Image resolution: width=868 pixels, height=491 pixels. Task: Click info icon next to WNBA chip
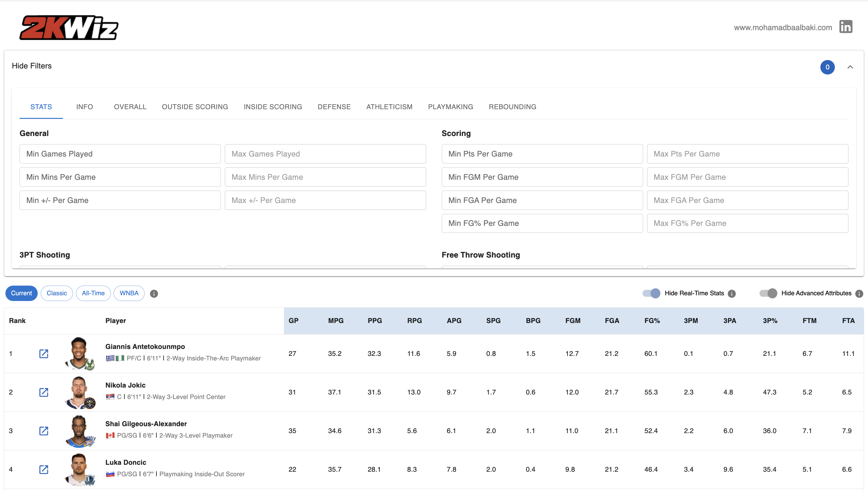(x=154, y=293)
